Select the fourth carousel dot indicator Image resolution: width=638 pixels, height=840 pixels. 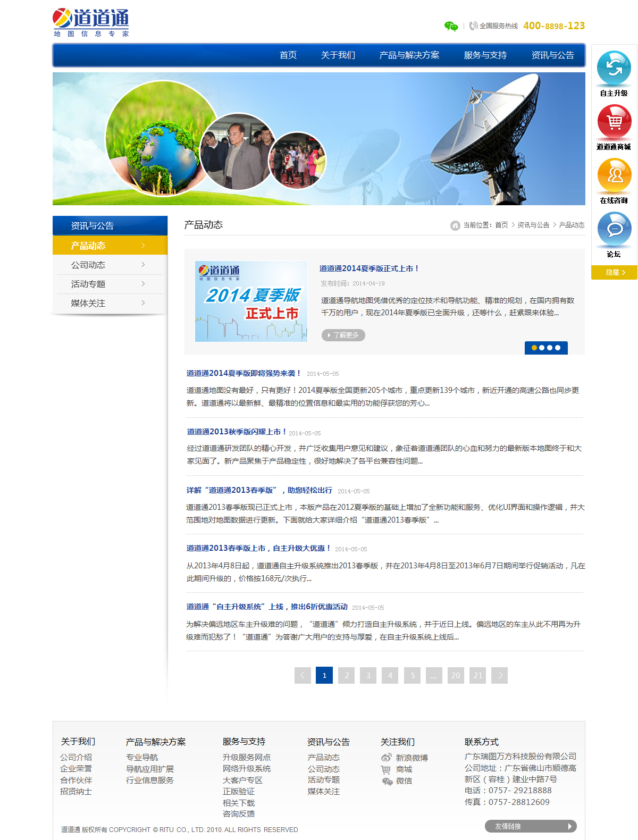558,348
